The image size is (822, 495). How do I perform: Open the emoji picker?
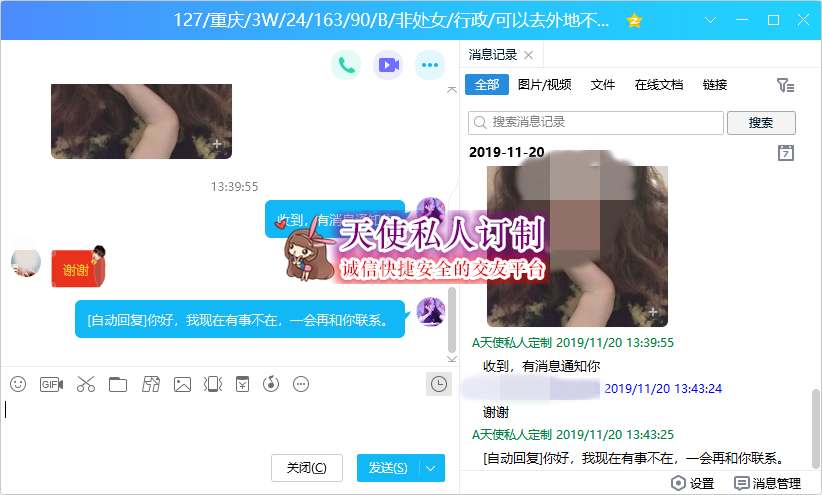click(18, 384)
